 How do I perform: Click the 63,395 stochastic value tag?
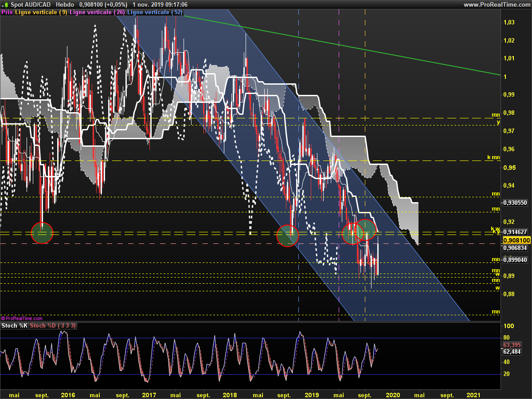click(512, 345)
